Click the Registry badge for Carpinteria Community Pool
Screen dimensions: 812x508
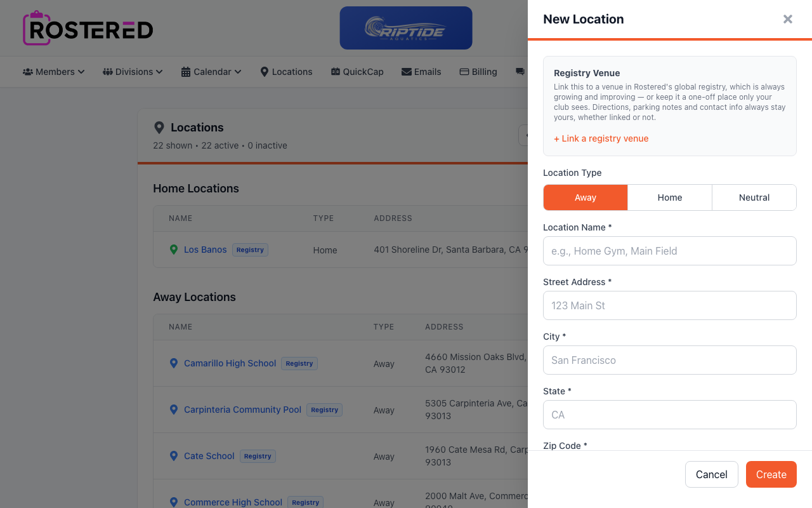(x=324, y=410)
